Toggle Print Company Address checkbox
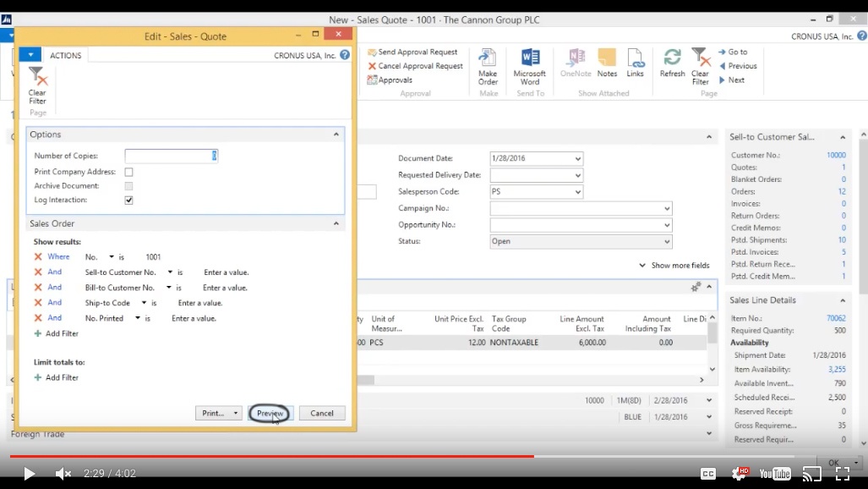 (128, 172)
